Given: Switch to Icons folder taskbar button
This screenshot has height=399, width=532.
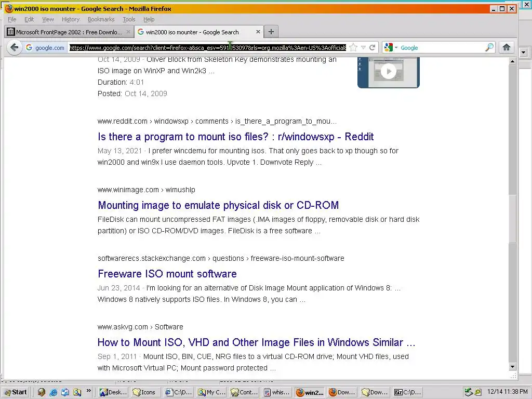Looking at the screenshot, I should coord(144,392).
